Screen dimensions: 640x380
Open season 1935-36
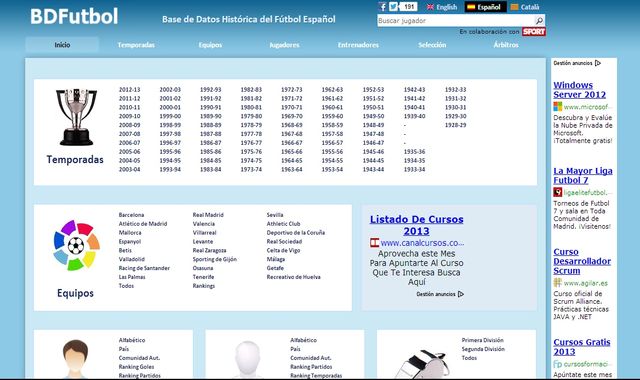[414, 152]
